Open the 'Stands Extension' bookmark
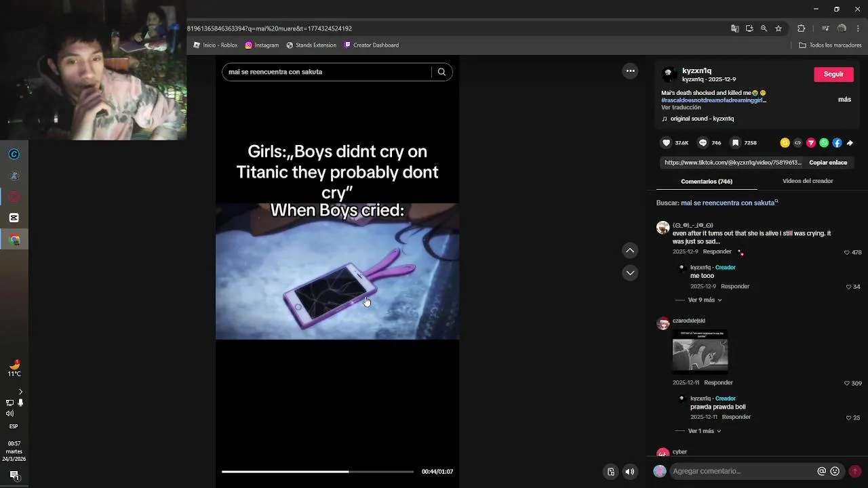868x488 pixels. [x=311, y=45]
